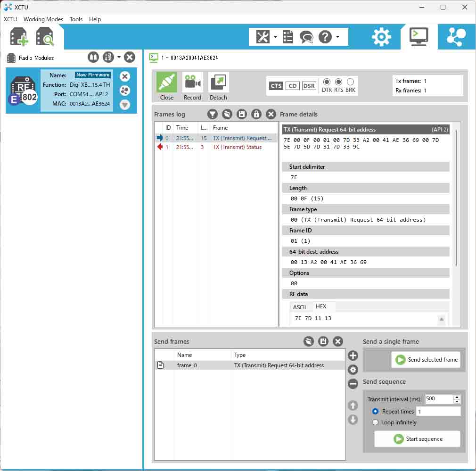Screen dimensions: 476x471
Task: Open the Tools wrench-and-screwdriver icon
Action: click(x=263, y=37)
